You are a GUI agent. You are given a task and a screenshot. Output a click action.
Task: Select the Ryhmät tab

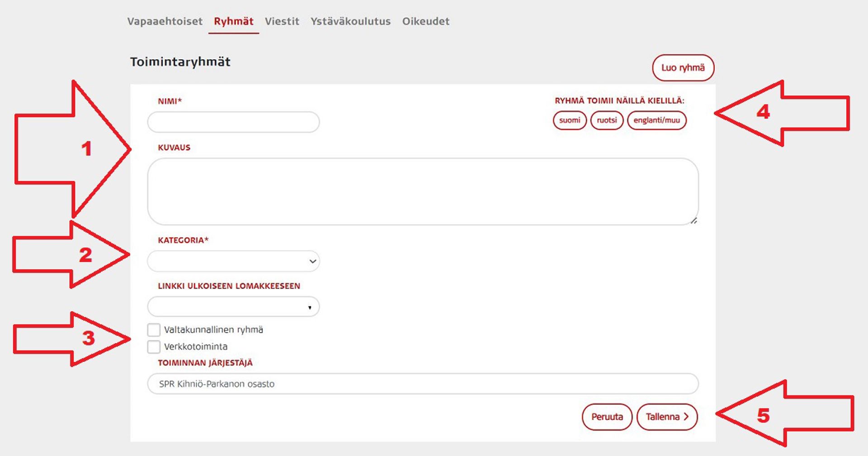click(233, 21)
